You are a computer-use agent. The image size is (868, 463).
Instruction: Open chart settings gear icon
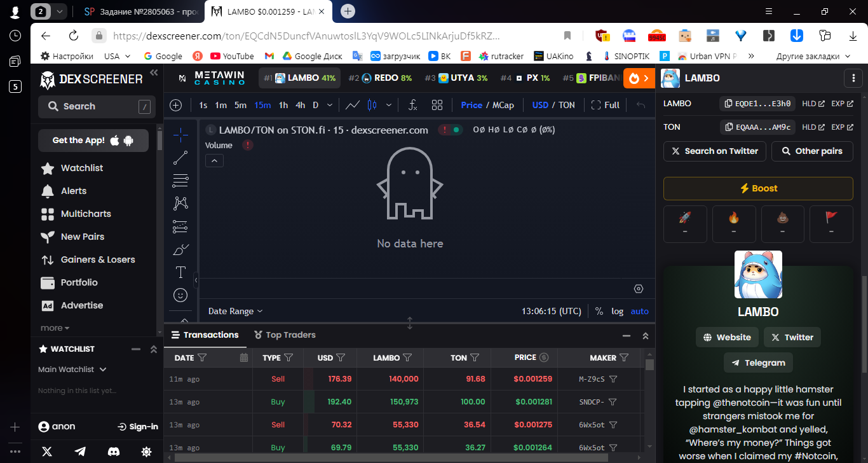pyautogui.click(x=639, y=289)
